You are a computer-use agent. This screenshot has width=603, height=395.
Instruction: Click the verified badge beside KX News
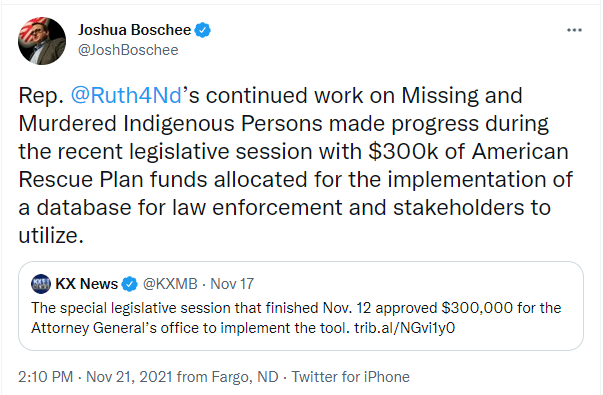pyautogui.click(x=130, y=284)
